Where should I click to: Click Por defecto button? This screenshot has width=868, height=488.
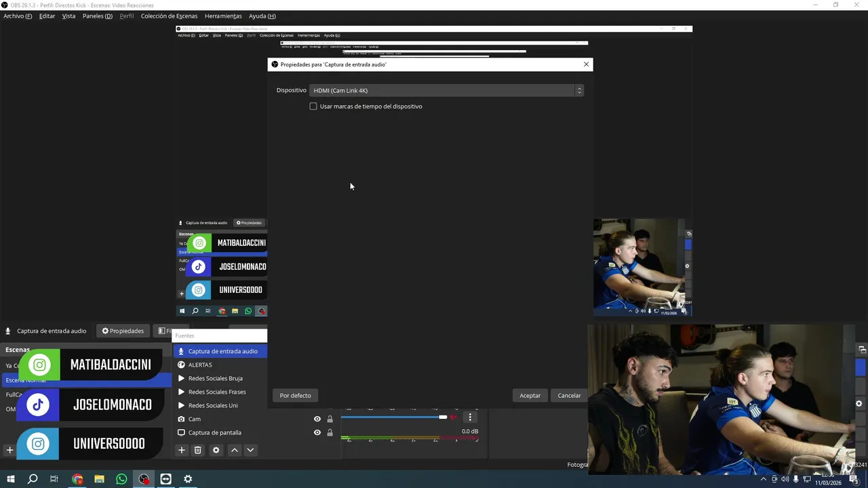click(x=296, y=395)
